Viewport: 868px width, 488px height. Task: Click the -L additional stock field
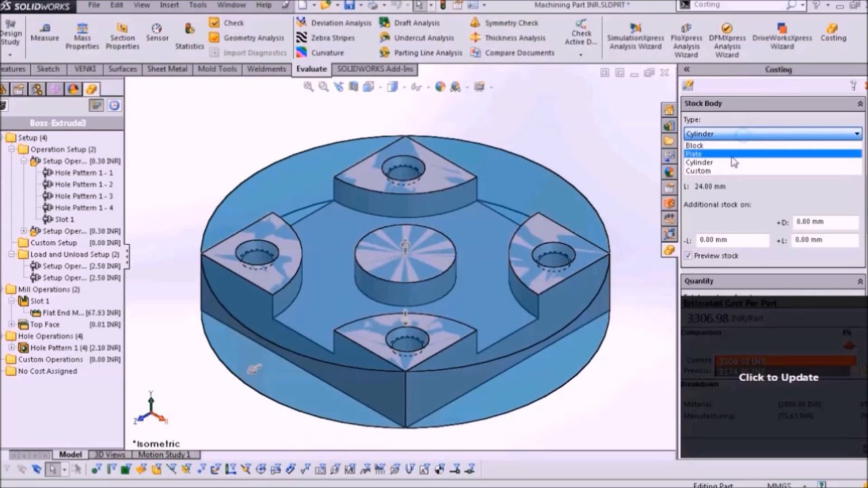[732, 240]
